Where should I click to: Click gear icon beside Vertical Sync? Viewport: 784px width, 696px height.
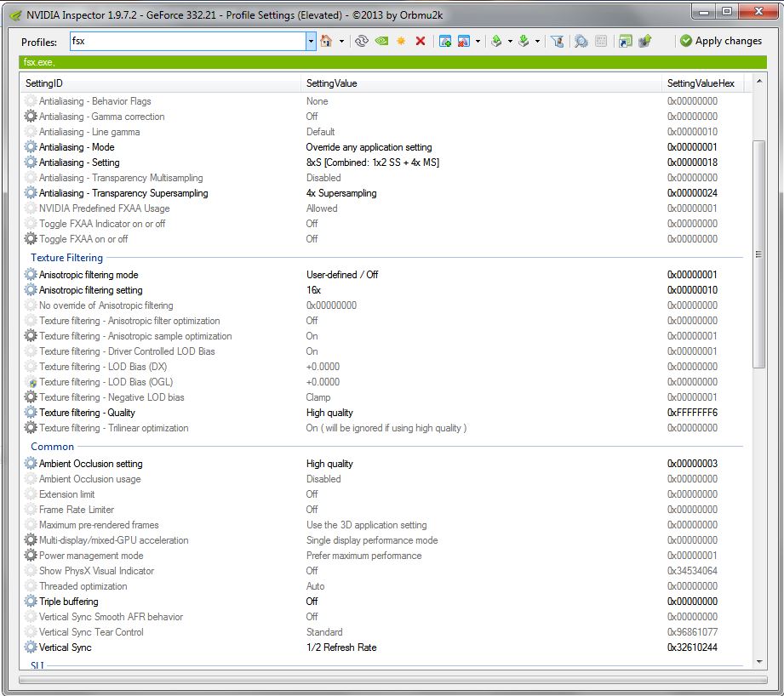click(x=31, y=647)
